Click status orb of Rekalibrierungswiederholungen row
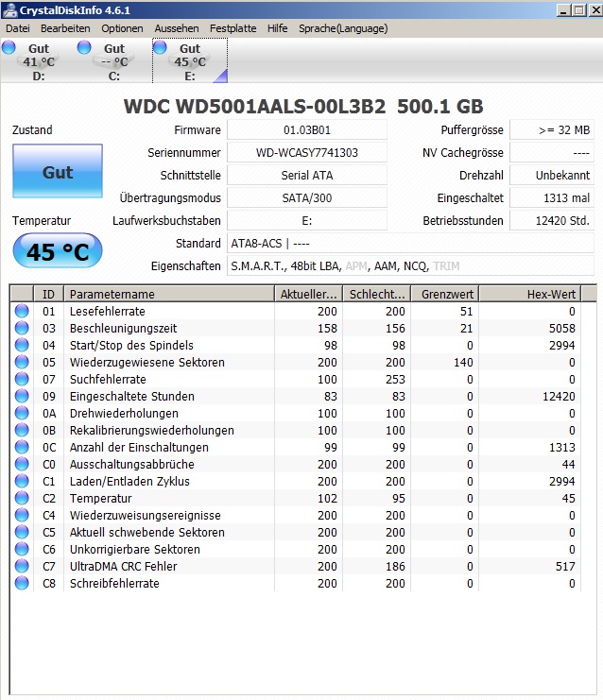Screen dimensions: 603x700 pos(22,430)
